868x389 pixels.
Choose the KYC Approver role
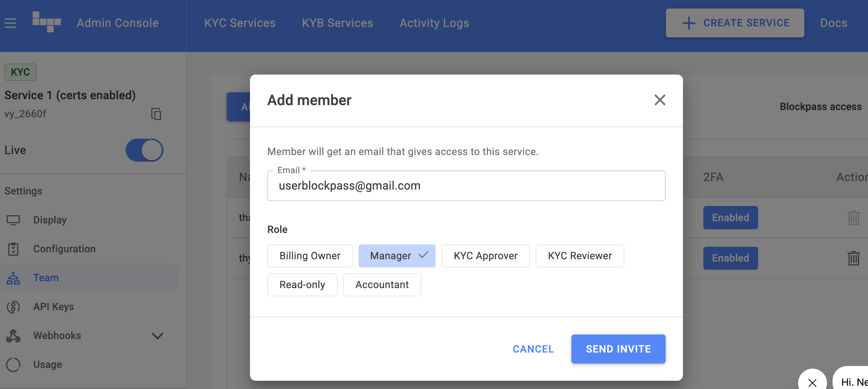(485, 256)
